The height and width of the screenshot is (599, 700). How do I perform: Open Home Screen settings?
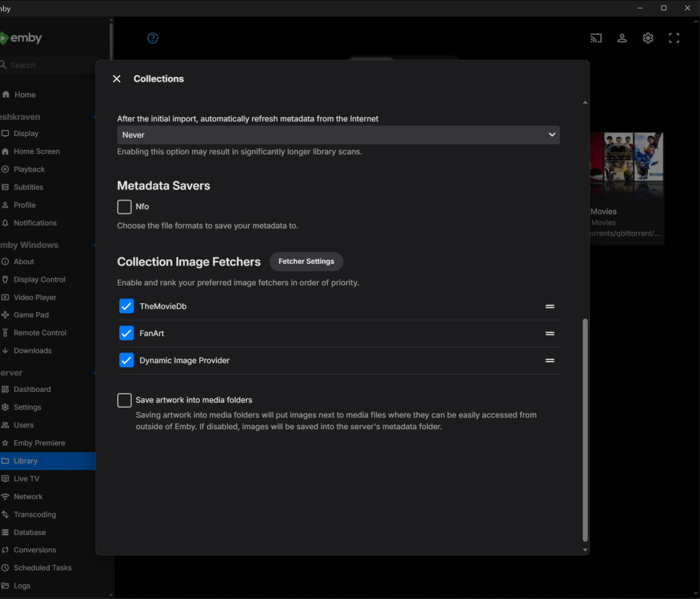(37, 152)
